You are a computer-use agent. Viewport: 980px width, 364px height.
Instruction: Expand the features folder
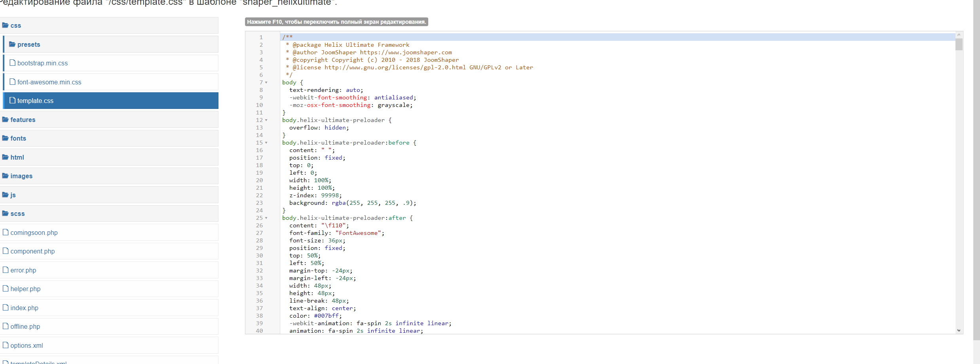(109, 120)
